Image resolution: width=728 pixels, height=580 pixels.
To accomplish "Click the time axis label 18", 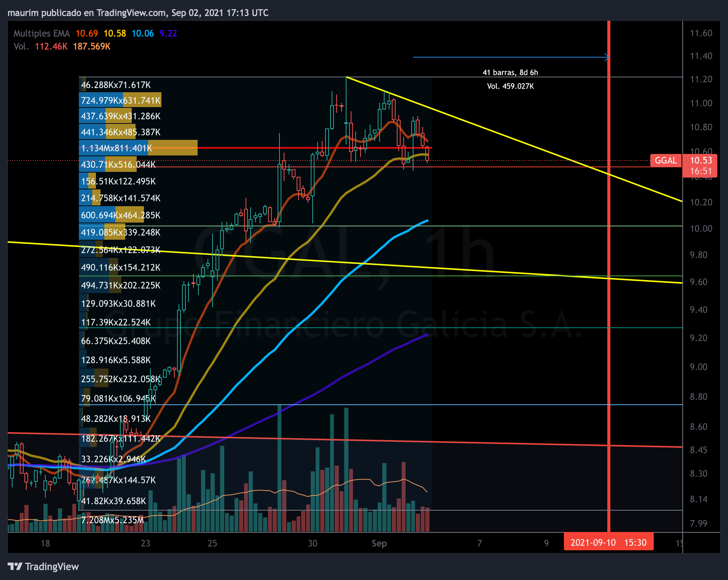I will (45, 543).
